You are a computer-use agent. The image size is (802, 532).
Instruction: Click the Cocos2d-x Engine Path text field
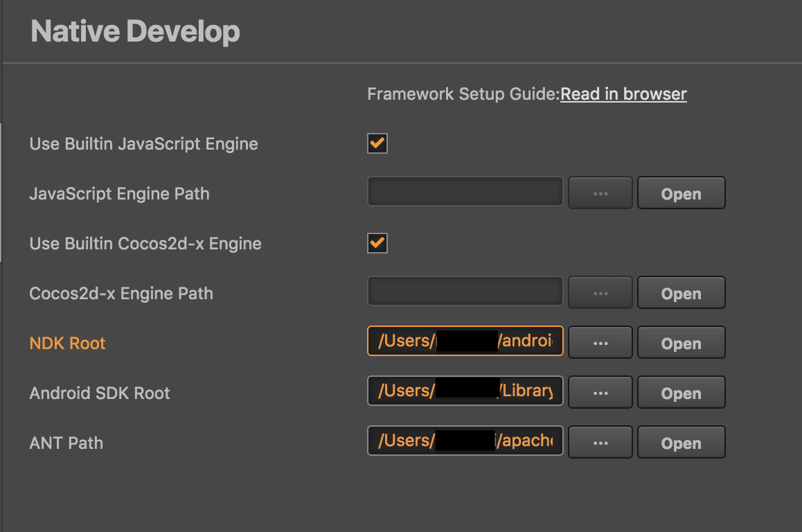coord(465,292)
